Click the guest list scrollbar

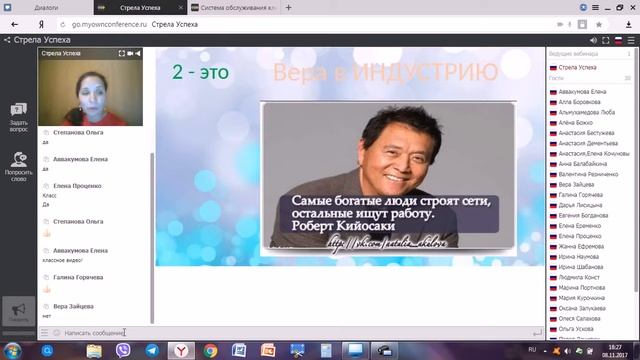(636, 171)
